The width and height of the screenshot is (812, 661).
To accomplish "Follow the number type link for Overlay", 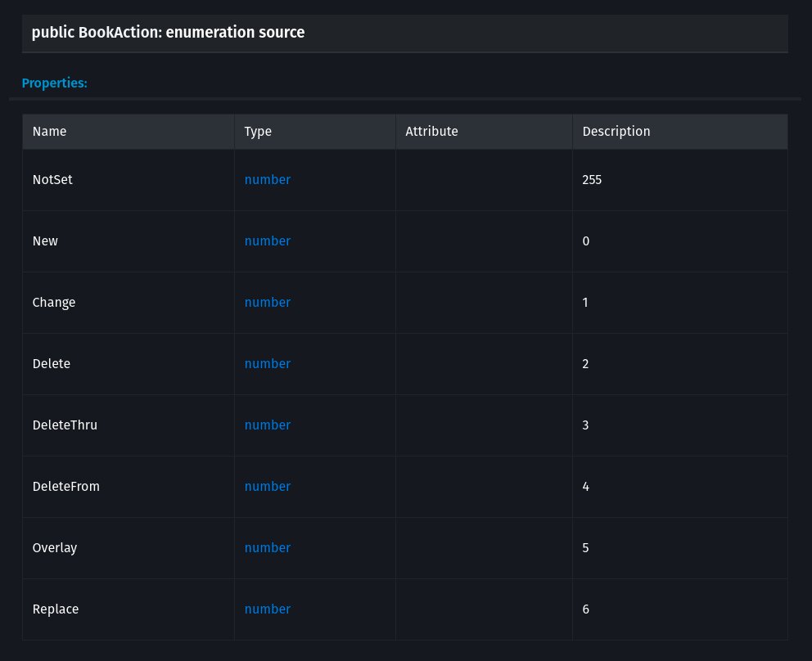I will click(x=267, y=547).
